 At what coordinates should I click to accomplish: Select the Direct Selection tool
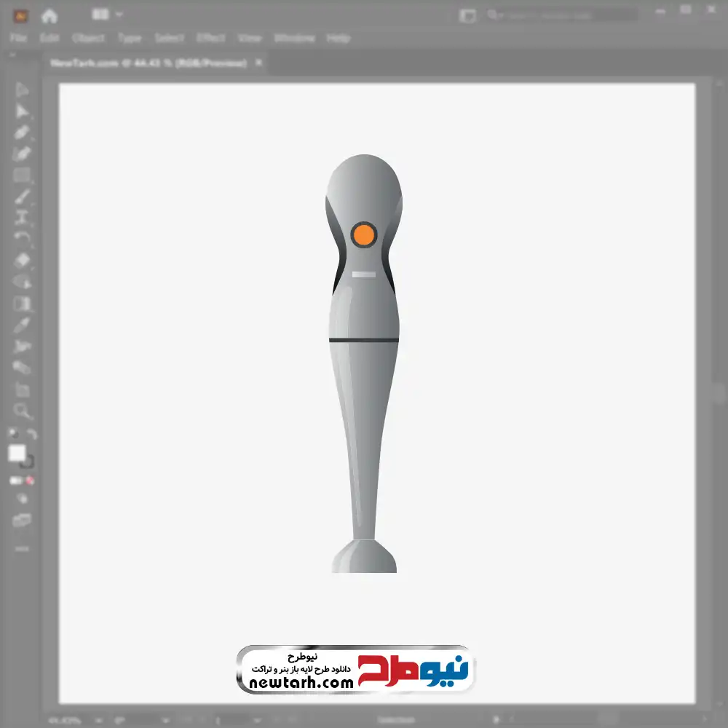tap(22, 111)
